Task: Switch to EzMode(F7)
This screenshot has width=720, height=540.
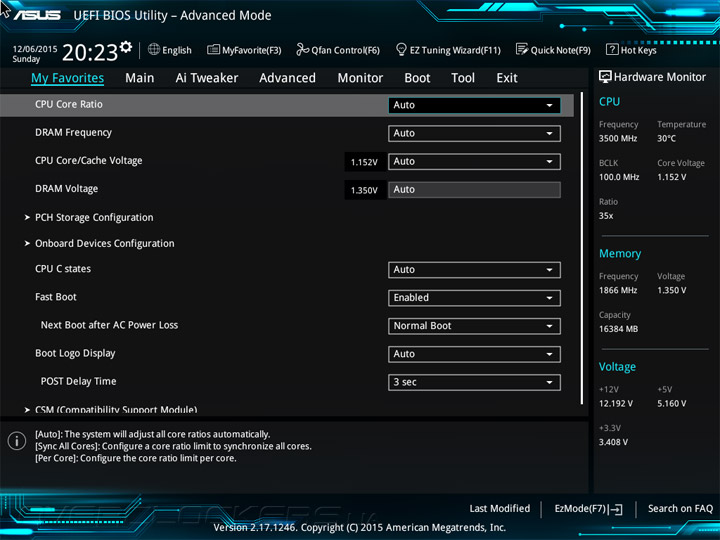Action: pyautogui.click(x=589, y=509)
